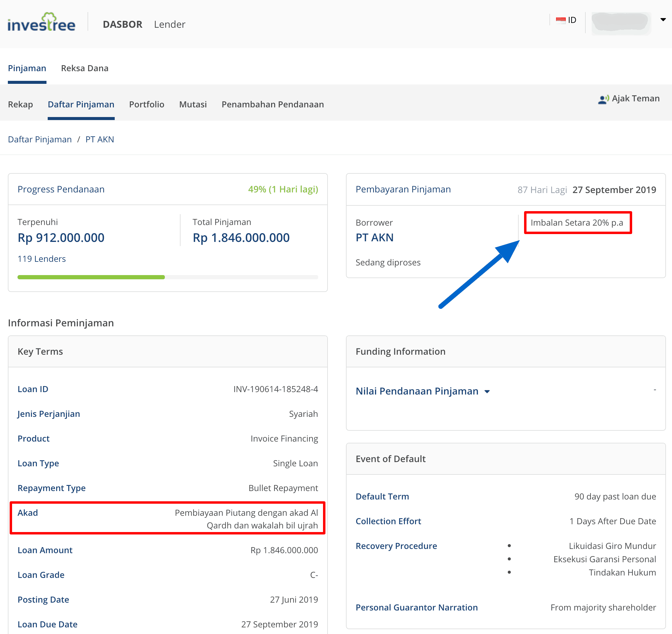The height and width of the screenshot is (634, 672).
Task: Go to the Portfolio sub-tab
Action: 146,104
